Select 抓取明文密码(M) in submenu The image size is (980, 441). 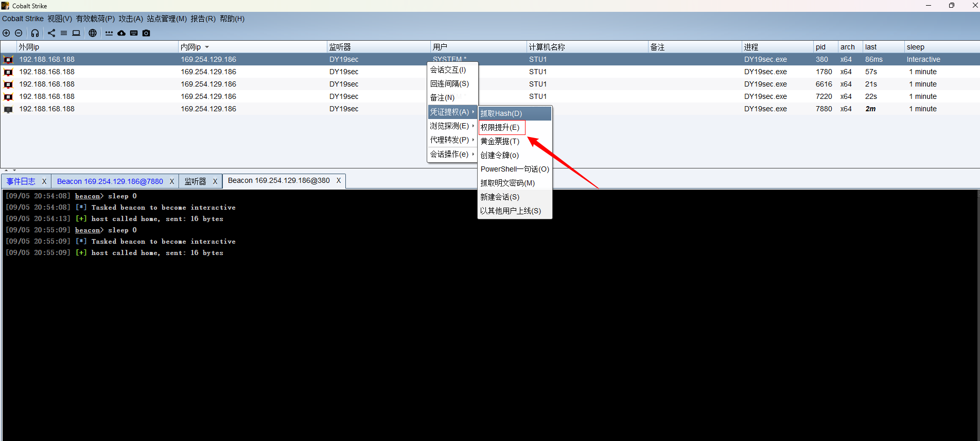point(515,183)
